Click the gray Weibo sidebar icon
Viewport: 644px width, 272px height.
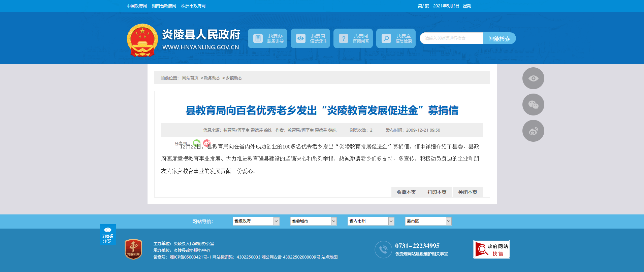point(533,131)
